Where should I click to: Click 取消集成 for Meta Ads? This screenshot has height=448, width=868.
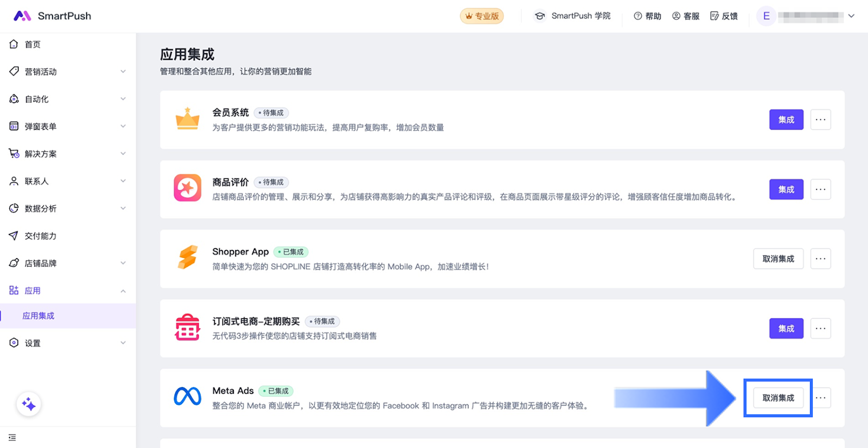click(778, 398)
